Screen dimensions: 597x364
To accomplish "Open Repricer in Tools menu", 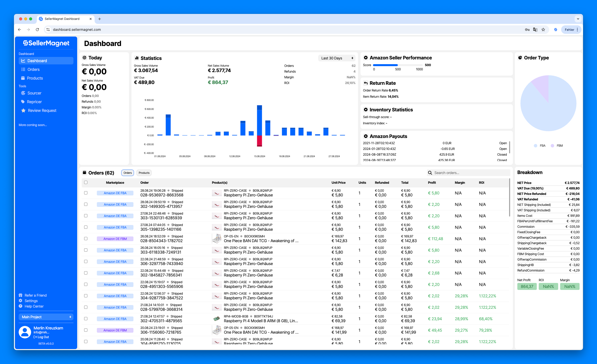I will 46,102.
